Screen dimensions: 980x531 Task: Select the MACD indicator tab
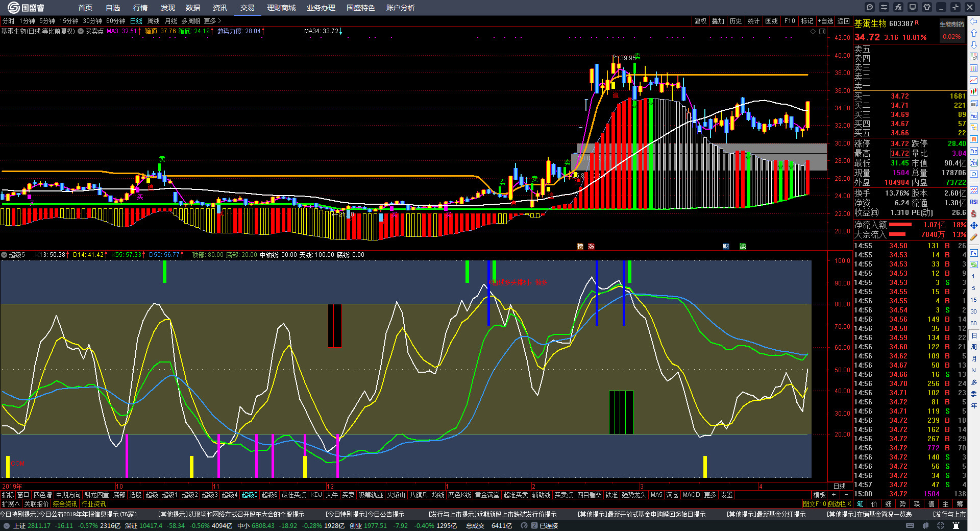pyautogui.click(x=691, y=495)
